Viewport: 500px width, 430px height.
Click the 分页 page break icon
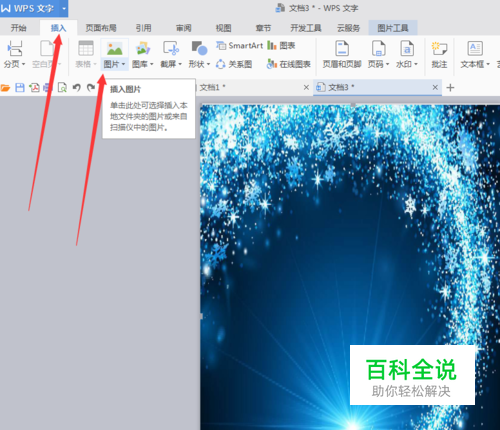(x=15, y=48)
